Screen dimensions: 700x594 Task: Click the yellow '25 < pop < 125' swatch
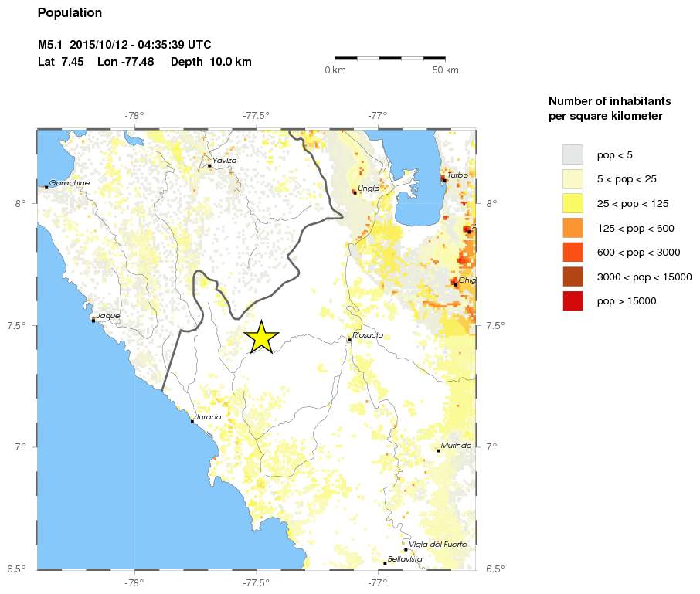(x=573, y=203)
